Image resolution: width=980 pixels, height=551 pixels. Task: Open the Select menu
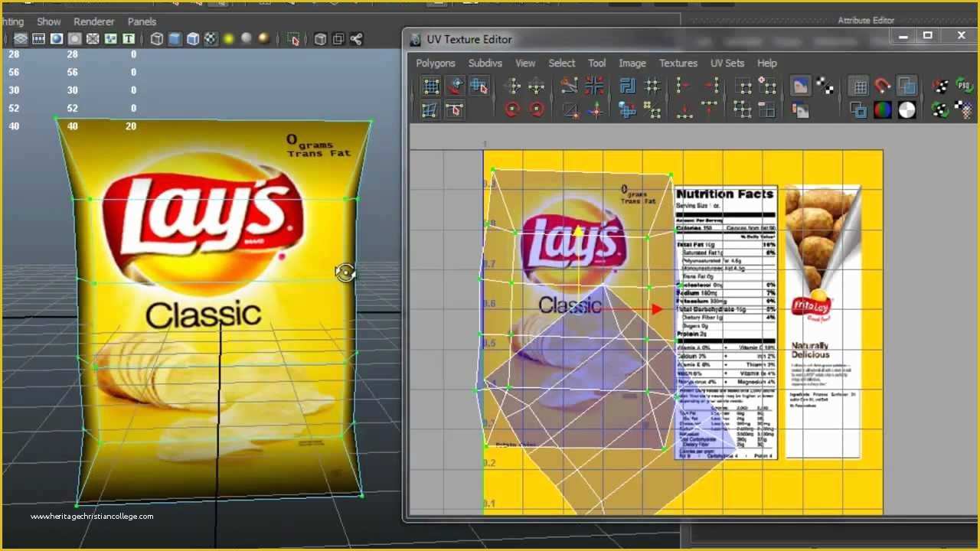coord(561,63)
